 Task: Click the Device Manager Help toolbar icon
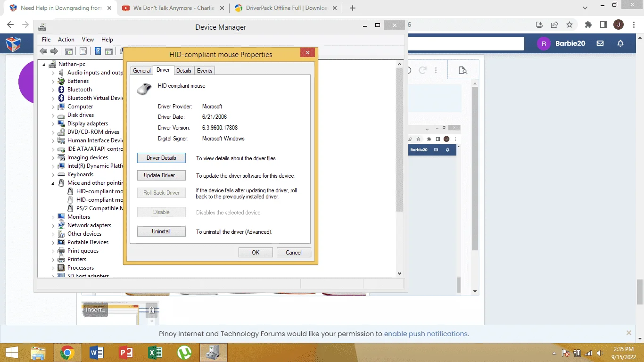[x=98, y=51]
